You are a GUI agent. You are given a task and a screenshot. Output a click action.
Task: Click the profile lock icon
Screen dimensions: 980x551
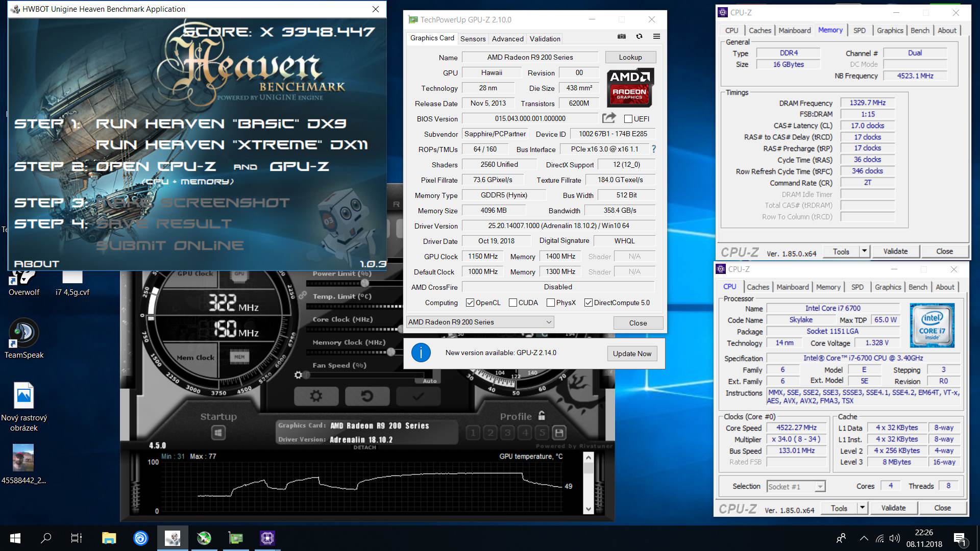point(542,416)
